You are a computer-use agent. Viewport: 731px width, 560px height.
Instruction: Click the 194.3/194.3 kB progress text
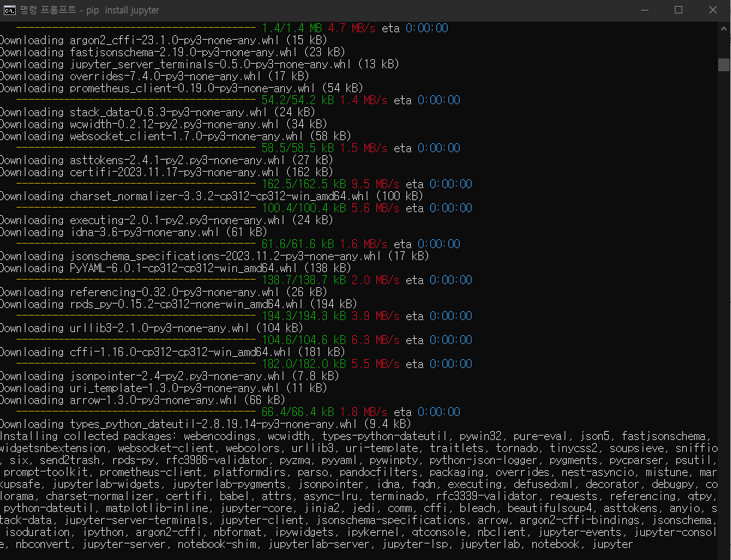[304, 316]
